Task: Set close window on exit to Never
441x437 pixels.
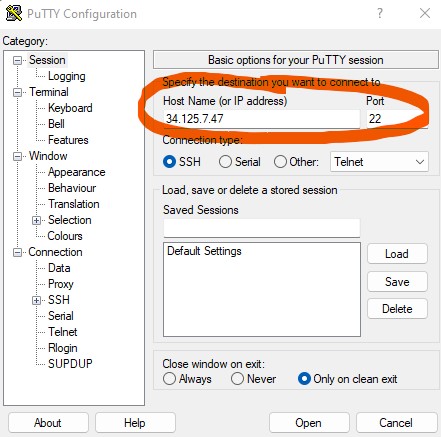Action: pyautogui.click(x=237, y=379)
